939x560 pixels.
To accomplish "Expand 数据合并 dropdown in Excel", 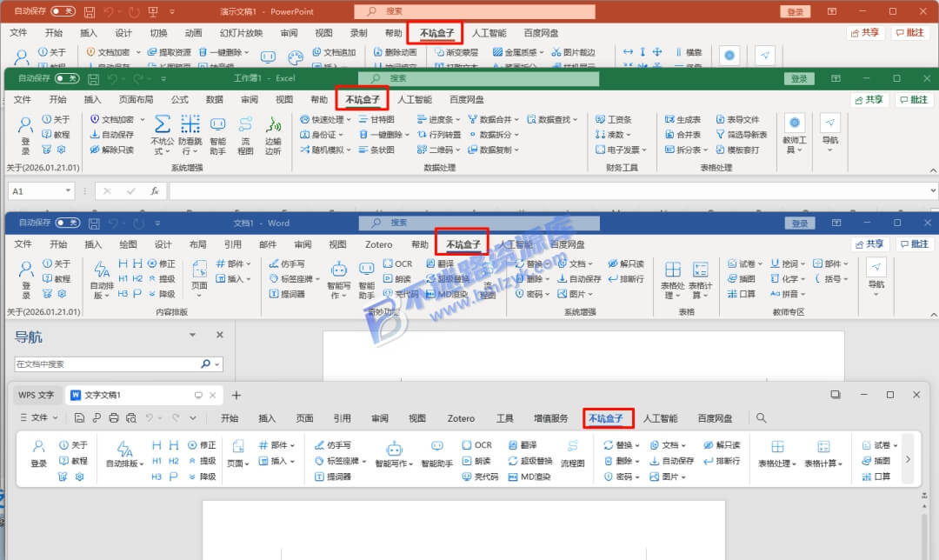I will coord(516,119).
